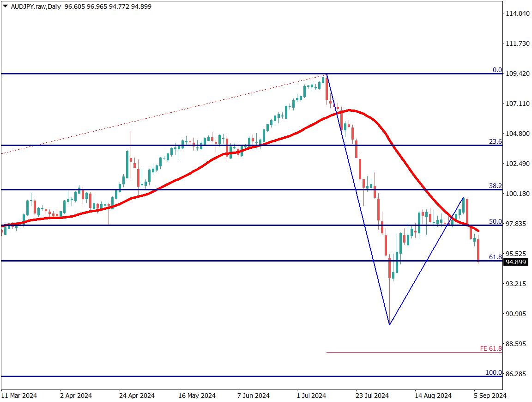Select the 1 Jul 2024 date label
This screenshot has height=402, width=532.
(x=311, y=396)
